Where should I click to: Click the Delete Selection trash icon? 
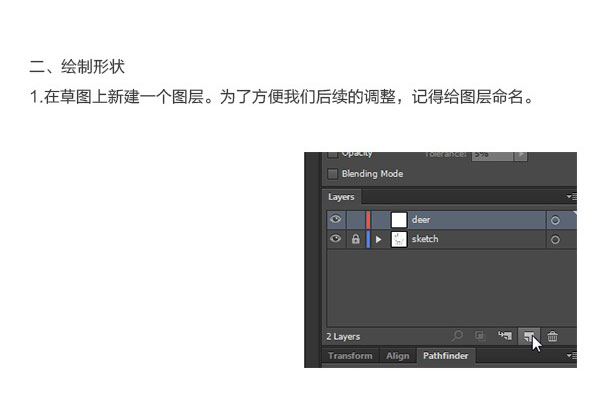pyautogui.click(x=552, y=337)
